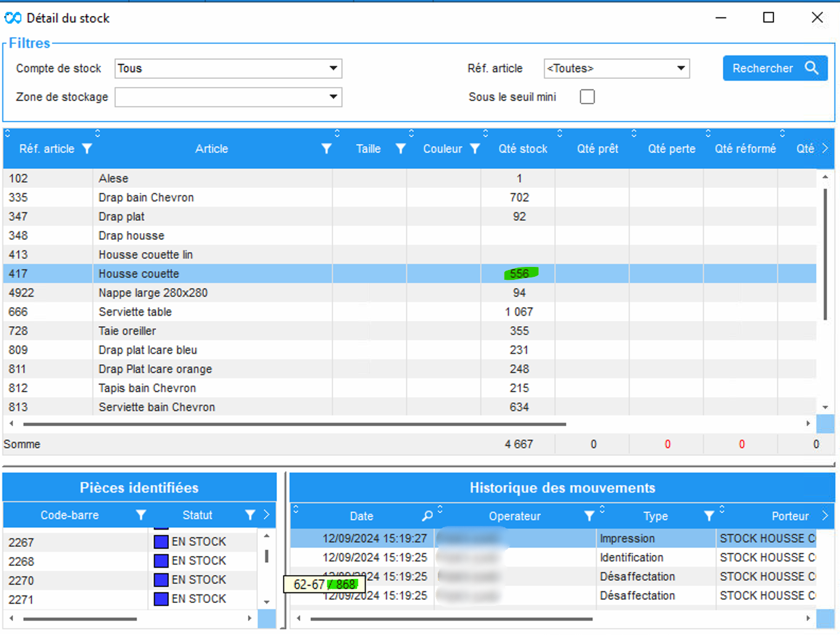Click the stock table's scroll-left arrow

pyautogui.click(x=11, y=424)
